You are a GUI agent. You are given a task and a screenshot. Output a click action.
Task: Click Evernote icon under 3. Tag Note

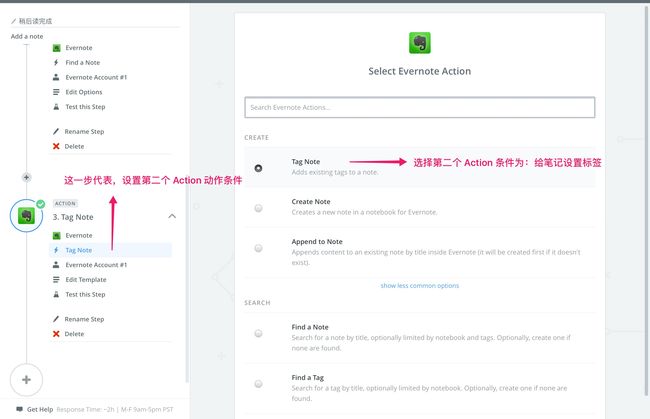(x=56, y=236)
